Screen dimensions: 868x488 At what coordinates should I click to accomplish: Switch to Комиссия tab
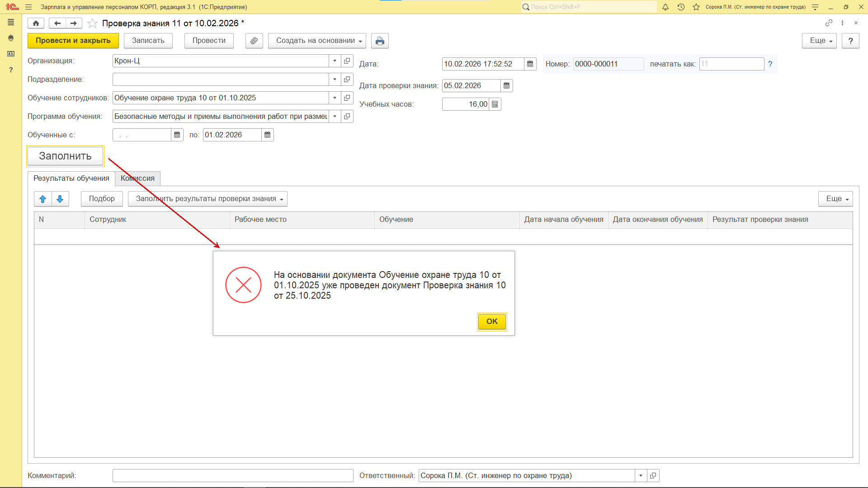137,178
